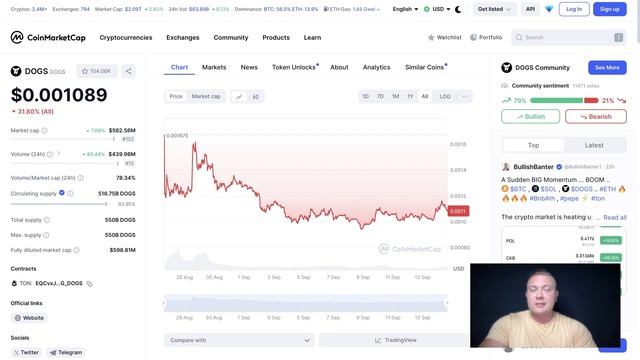The height and width of the screenshot is (360, 640).
Task: Switch to the candlestick chart icon
Action: click(256, 97)
